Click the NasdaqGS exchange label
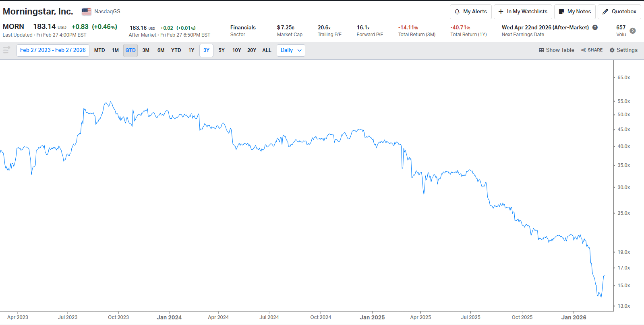 coord(107,12)
